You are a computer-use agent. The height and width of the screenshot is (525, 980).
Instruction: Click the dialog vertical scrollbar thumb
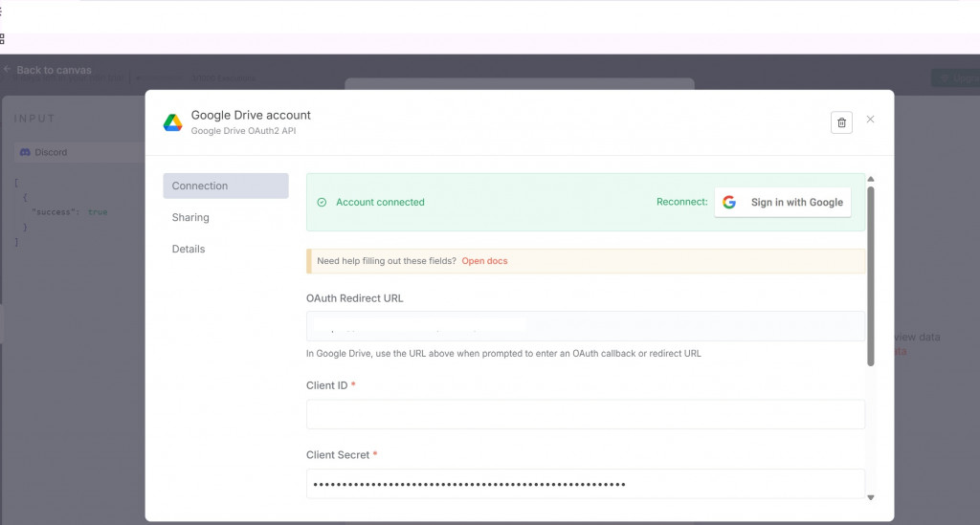click(871, 276)
